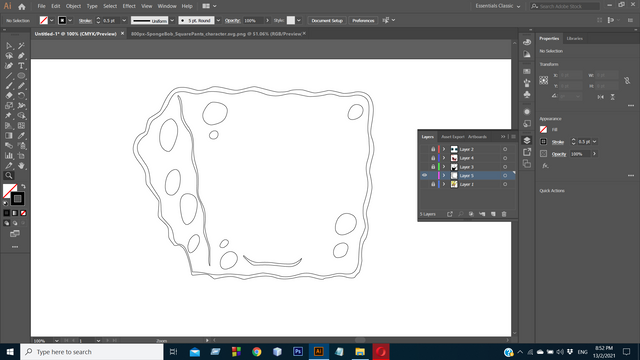This screenshot has height=360, width=640.
Task: Open Essentials Classic workspace dropdown
Action: (498, 6)
